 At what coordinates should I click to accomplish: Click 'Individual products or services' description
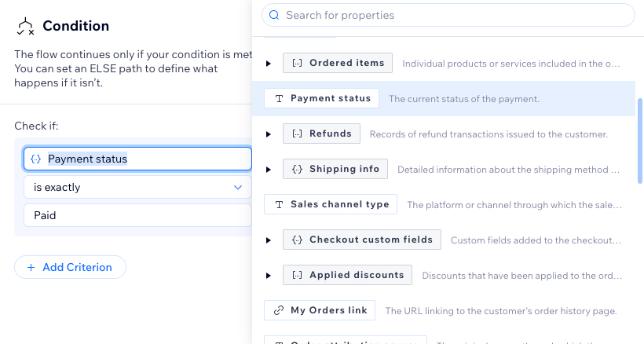point(511,64)
